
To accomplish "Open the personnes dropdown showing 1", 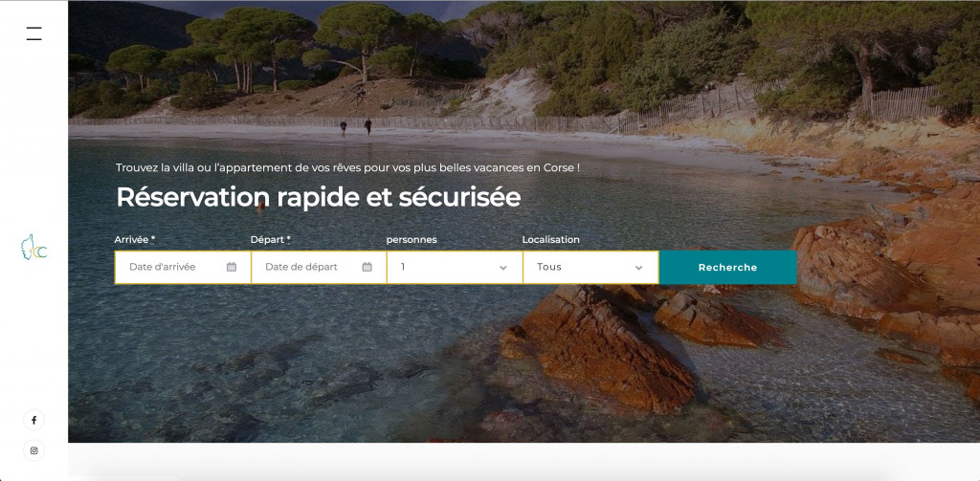I will tap(455, 268).
